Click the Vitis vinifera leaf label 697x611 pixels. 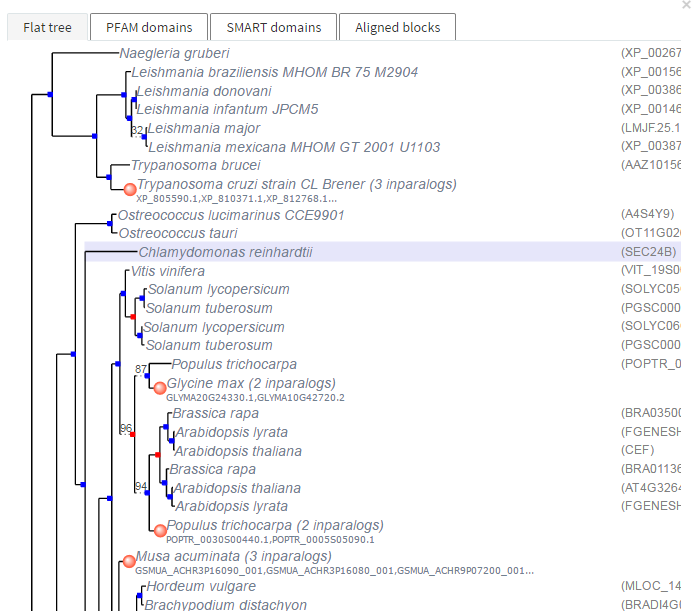pos(167,271)
